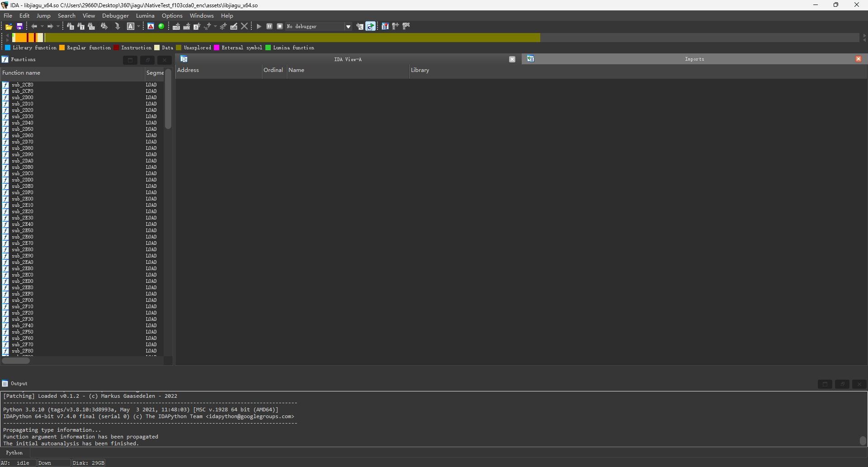868x467 pixels.
Task: Click the breakpoint-add toolbar icon
Action: point(396,26)
